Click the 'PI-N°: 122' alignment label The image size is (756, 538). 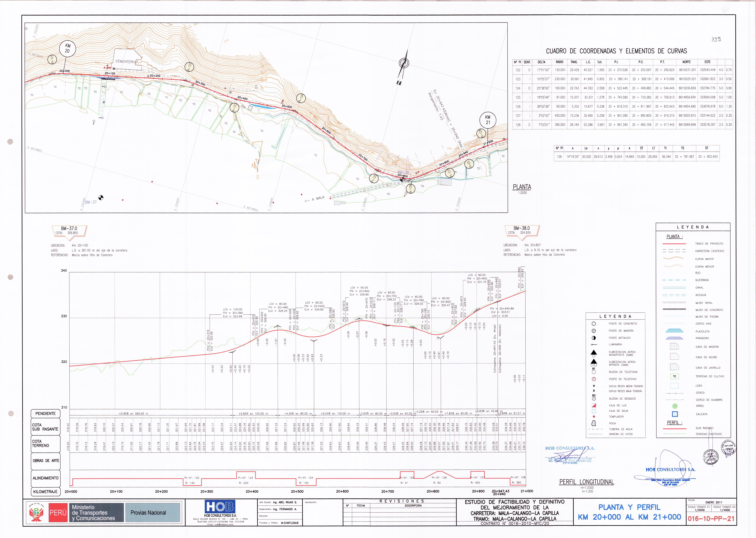click(x=192, y=478)
